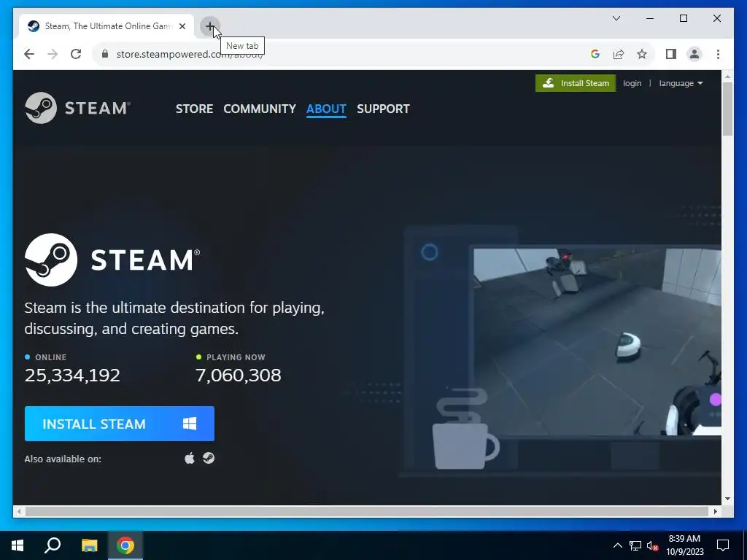The image size is (747, 560).
Task: Click the vertical scrollbar thumb
Action: coord(727,109)
